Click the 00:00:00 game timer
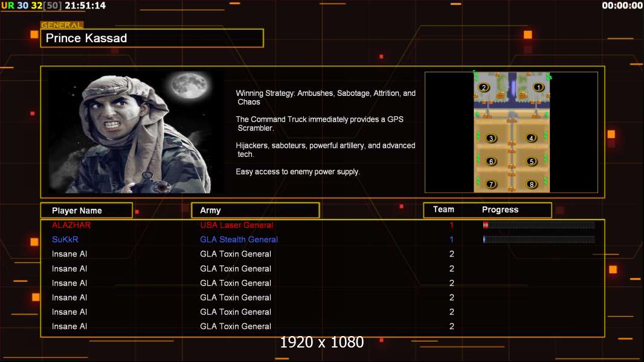The width and height of the screenshot is (644, 362). coord(622,5)
